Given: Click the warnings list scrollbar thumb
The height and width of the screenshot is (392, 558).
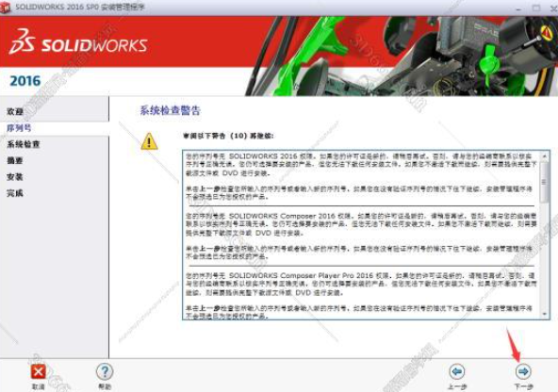Looking at the screenshot, I should click(545, 182).
